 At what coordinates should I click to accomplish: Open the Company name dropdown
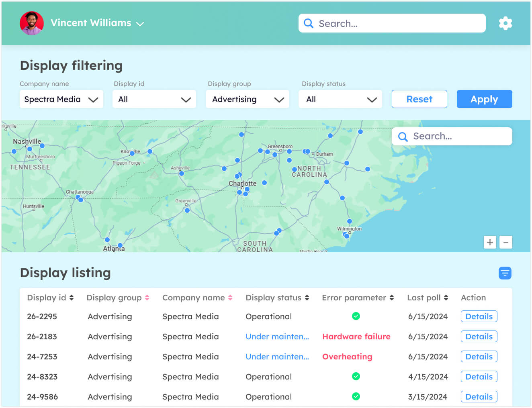tap(61, 99)
